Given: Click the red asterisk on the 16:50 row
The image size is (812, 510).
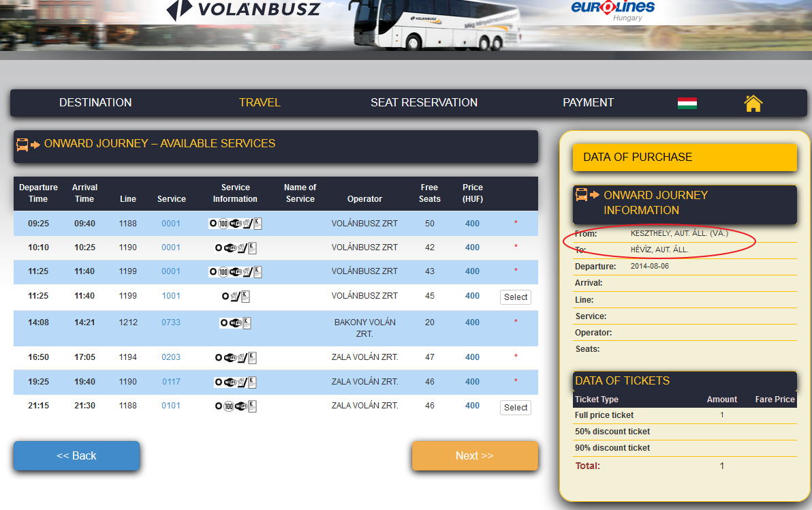Looking at the screenshot, I should pyautogui.click(x=516, y=357).
